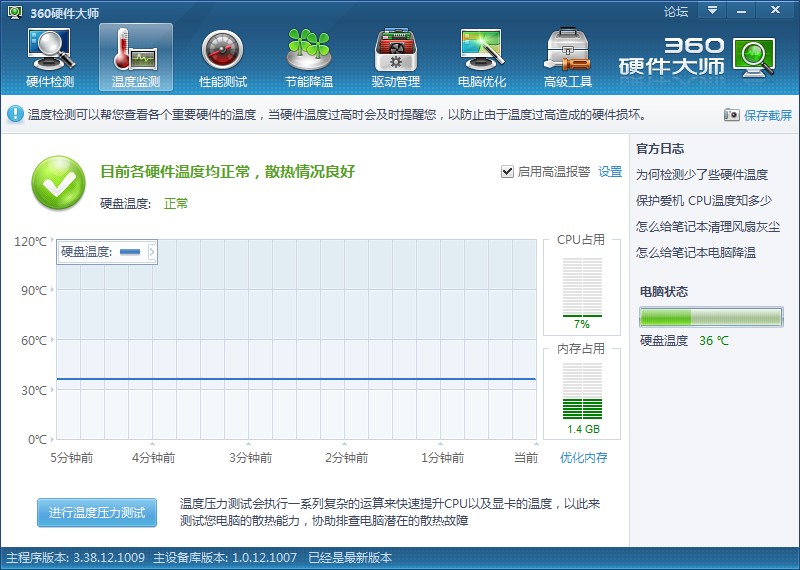Click the 1.4 GB memory value
The width and height of the screenshot is (800, 570).
tap(583, 429)
